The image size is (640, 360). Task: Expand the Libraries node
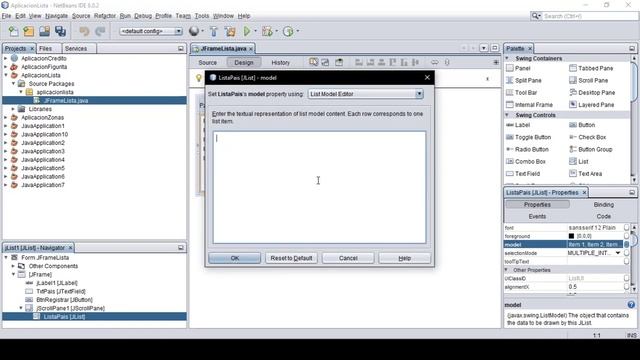13,109
